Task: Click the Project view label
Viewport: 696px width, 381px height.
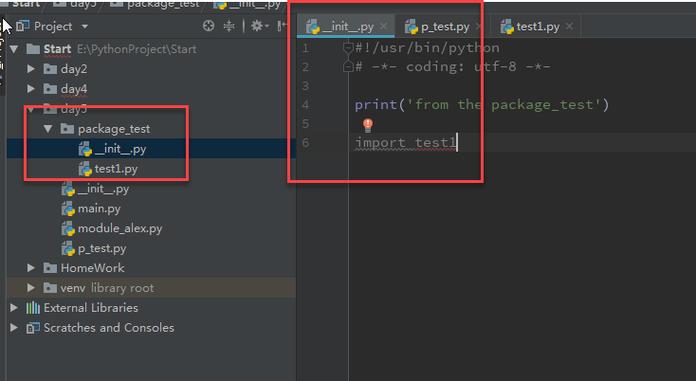Action: point(53,27)
